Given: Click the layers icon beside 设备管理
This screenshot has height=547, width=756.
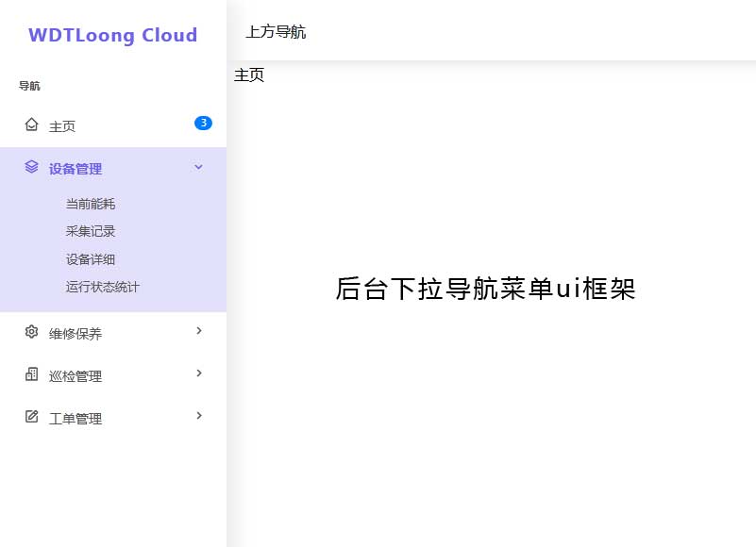Looking at the screenshot, I should (32, 167).
